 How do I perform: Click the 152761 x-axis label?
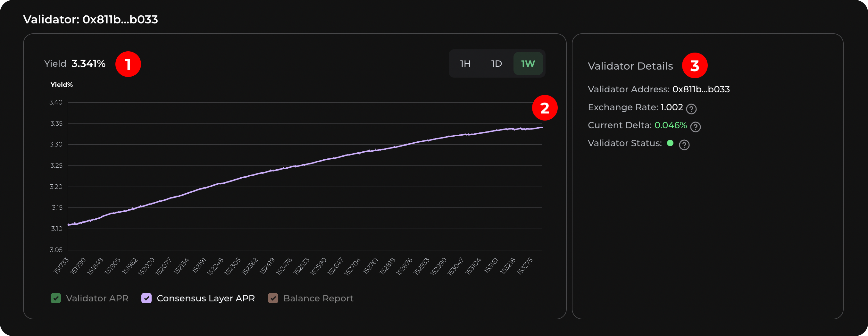coord(370,266)
